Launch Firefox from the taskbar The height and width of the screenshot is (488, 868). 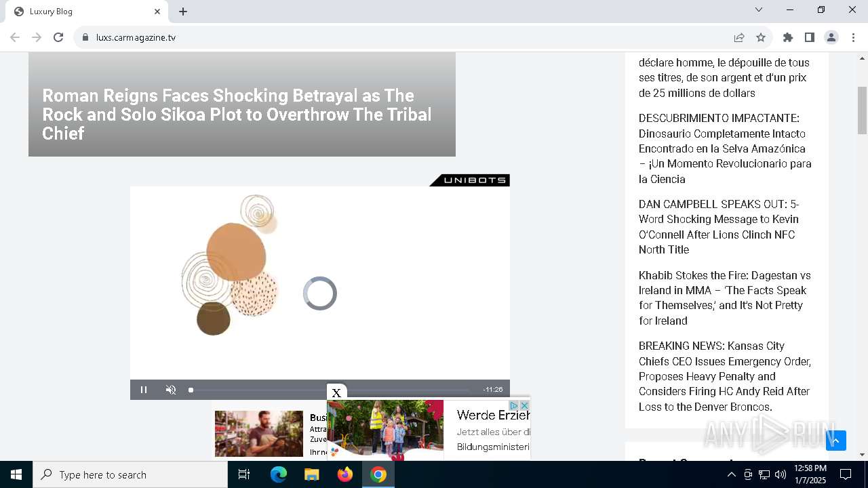(x=345, y=474)
